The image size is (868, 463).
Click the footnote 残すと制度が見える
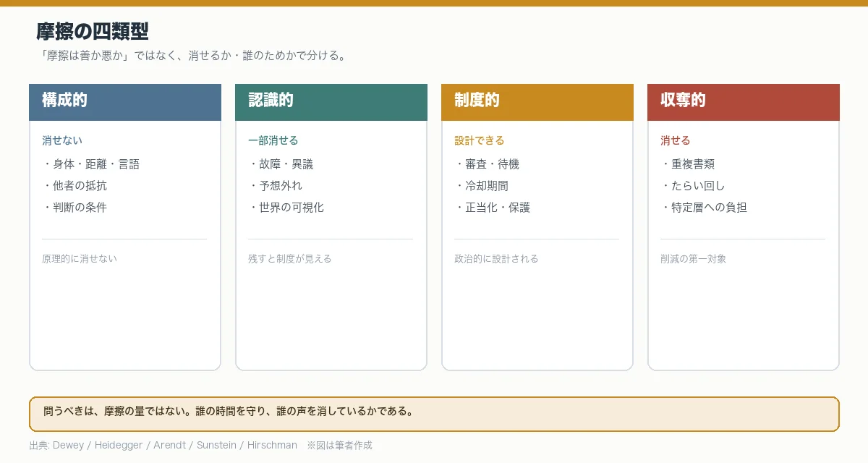point(290,259)
